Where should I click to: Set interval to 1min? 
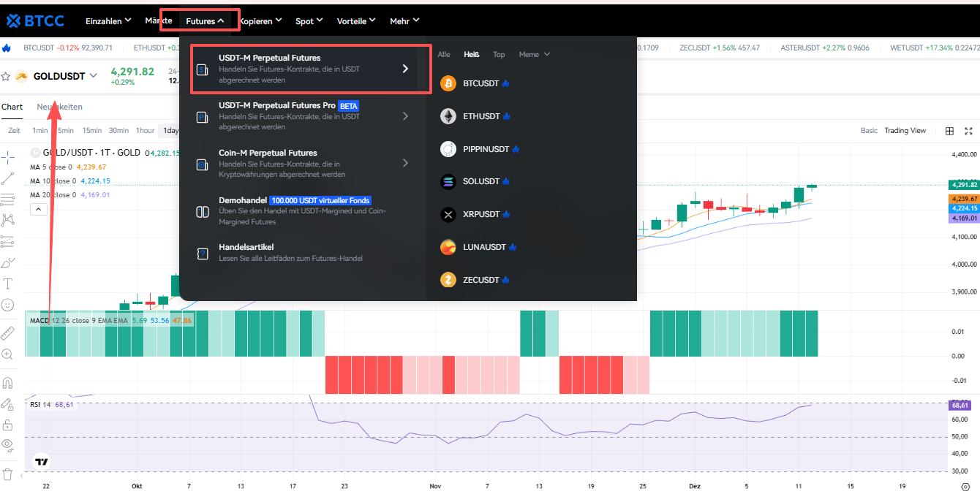click(x=40, y=131)
